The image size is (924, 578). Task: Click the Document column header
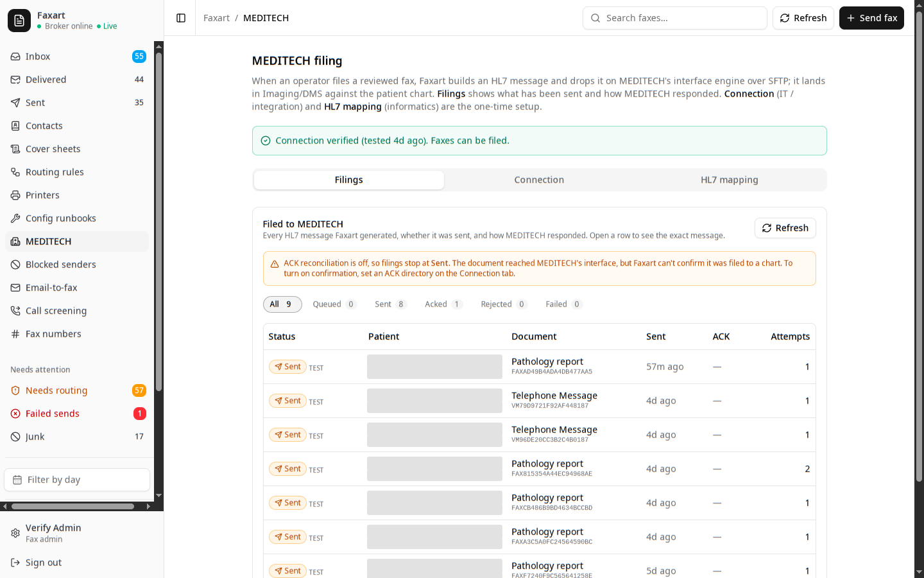pos(534,337)
